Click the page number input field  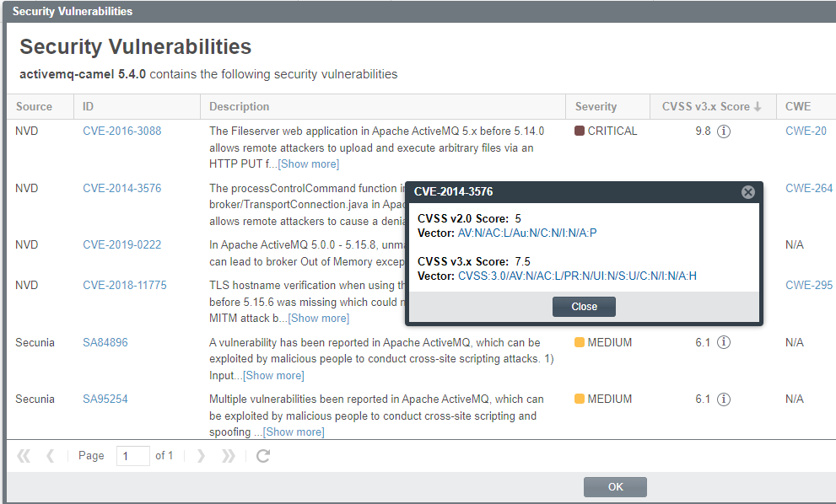132,456
